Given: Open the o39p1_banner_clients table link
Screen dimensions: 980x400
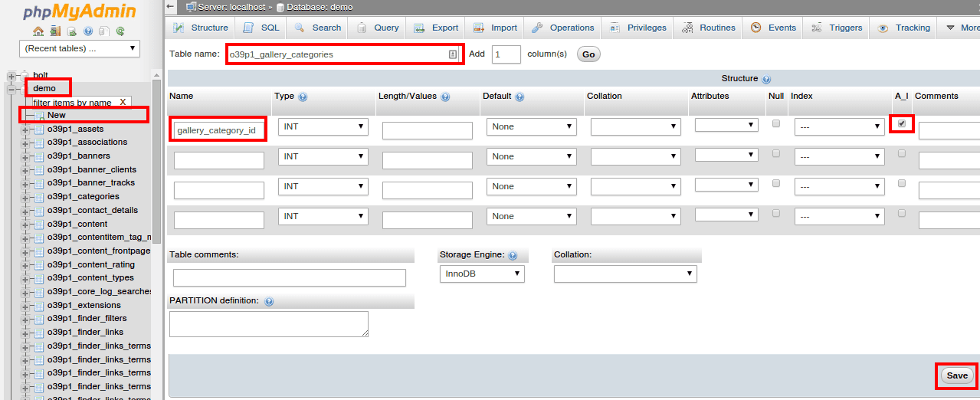Looking at the screenshot, I should [x=91, y=169].
